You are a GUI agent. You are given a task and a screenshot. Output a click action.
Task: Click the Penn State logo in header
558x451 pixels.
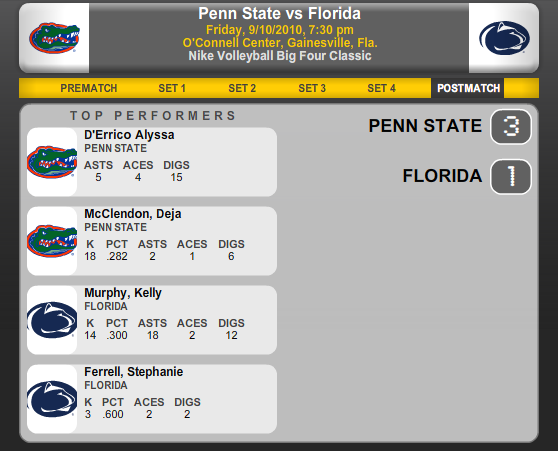point(504,38)
